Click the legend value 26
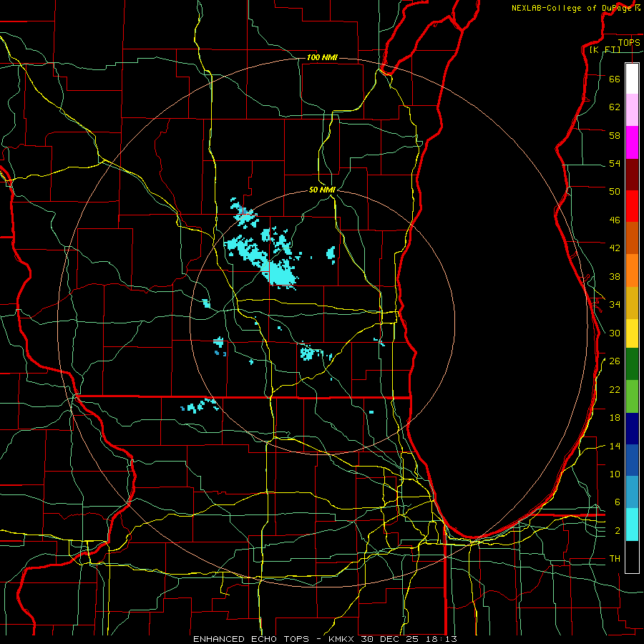The height and width of the screenshot is (644, 644). click(x=615, y=361)
